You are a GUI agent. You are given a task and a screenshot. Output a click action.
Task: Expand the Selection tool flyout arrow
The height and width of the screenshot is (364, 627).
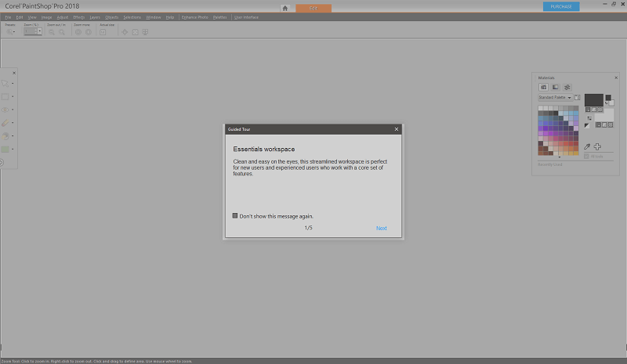(x=13, y=97)
